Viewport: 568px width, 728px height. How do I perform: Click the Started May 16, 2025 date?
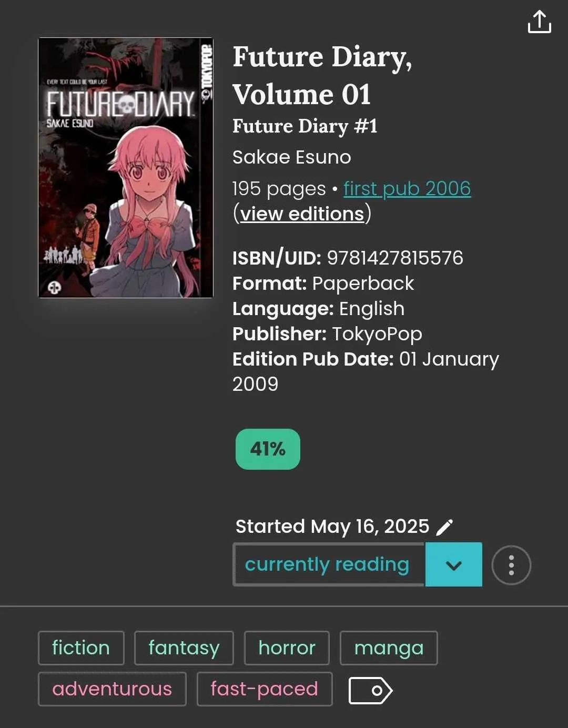coord(332,527)
